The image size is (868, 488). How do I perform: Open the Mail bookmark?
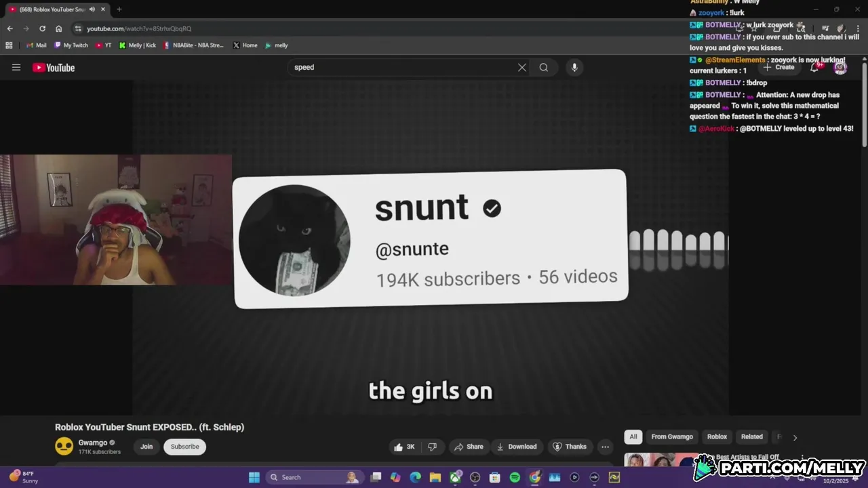coord(36,45)
